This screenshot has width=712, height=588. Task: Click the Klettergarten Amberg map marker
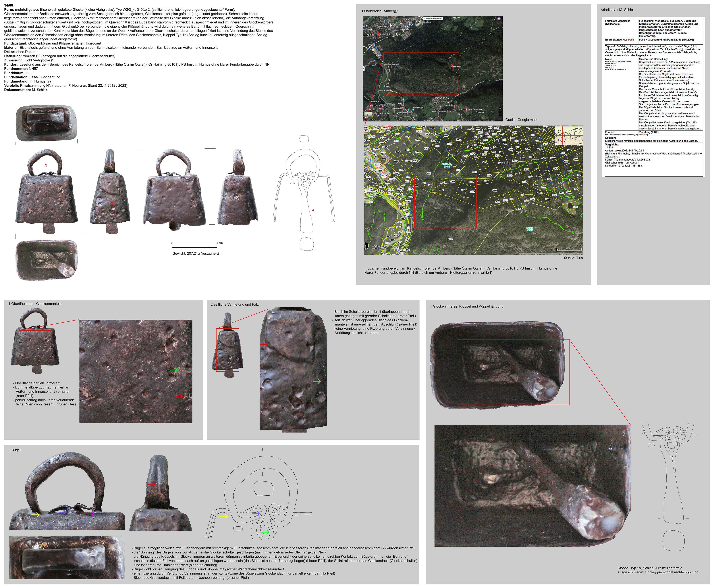tap(398, 65)
